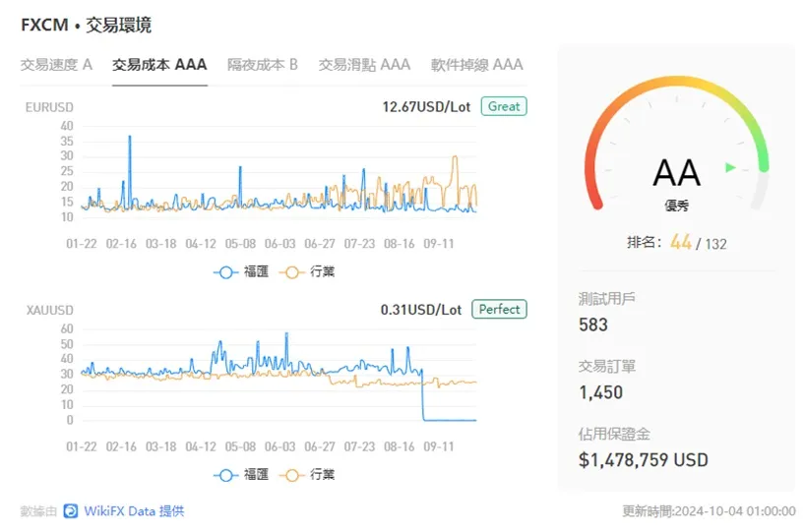Click the 09-11 date label under XAUUSD chart
Screen dimensions: 804x532
coord(439,446)
